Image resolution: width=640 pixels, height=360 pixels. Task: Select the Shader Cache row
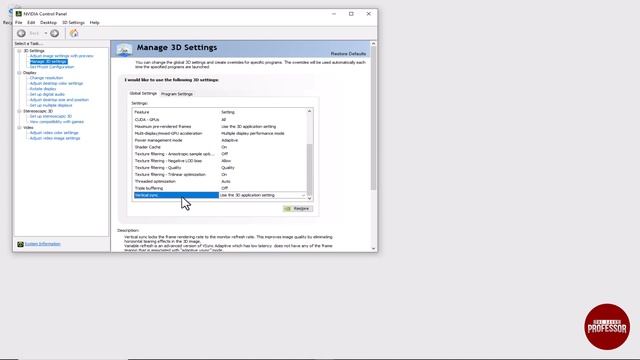220,147
